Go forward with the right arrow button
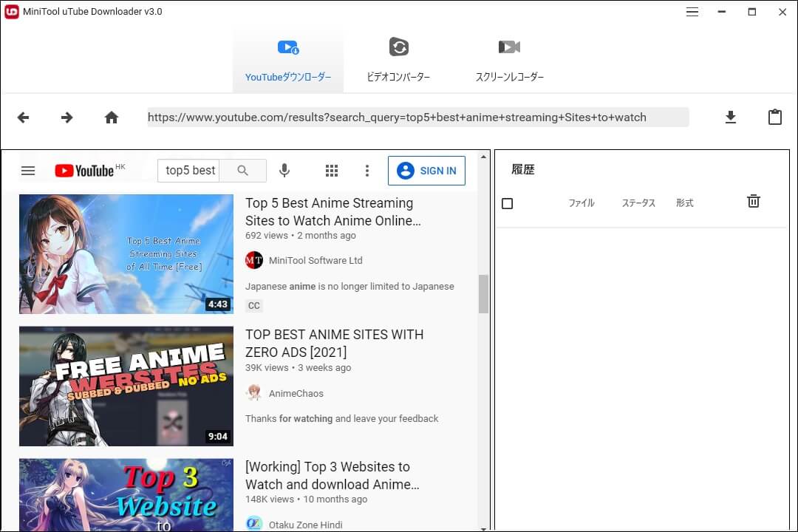Viewport: 798px width, 532px height. click(x=66, y=117)
